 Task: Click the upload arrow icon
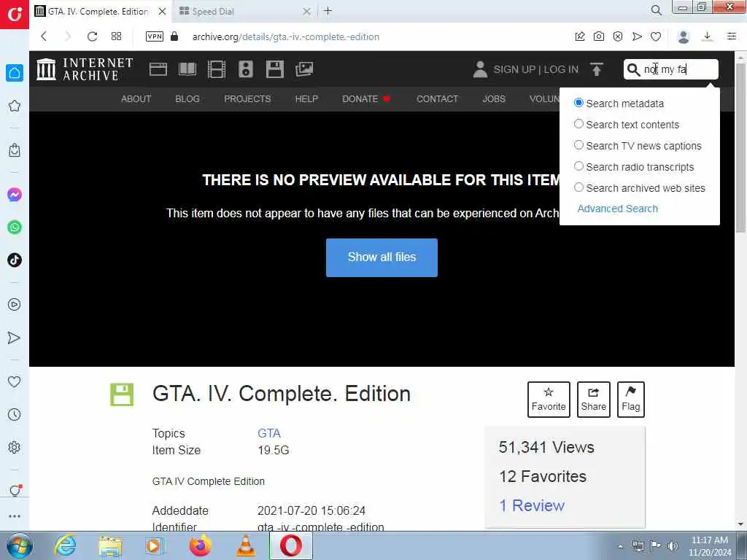click(x=597, y=69)
